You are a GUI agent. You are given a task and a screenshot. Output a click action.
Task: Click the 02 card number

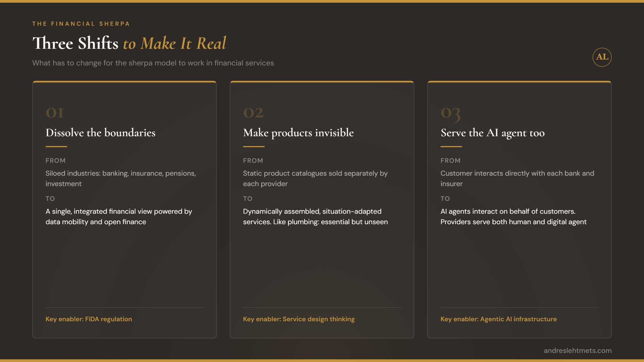coord(253,113)
